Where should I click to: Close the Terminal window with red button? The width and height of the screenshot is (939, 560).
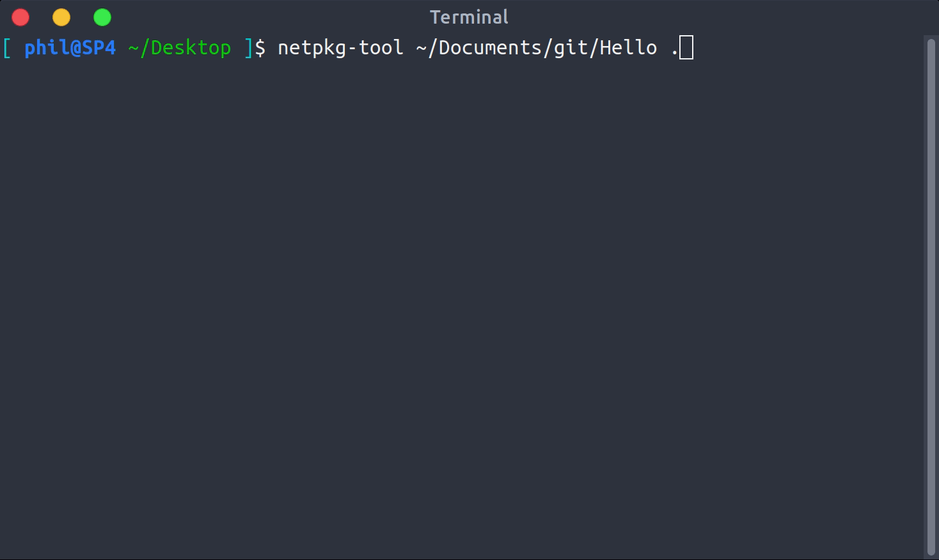point(20,17)
